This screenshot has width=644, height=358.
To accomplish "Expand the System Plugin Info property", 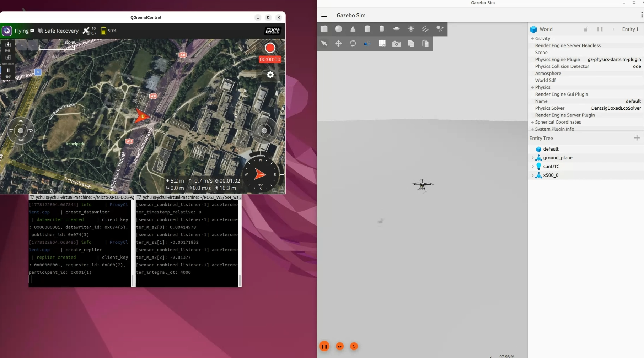I will [x=532, y=129].
